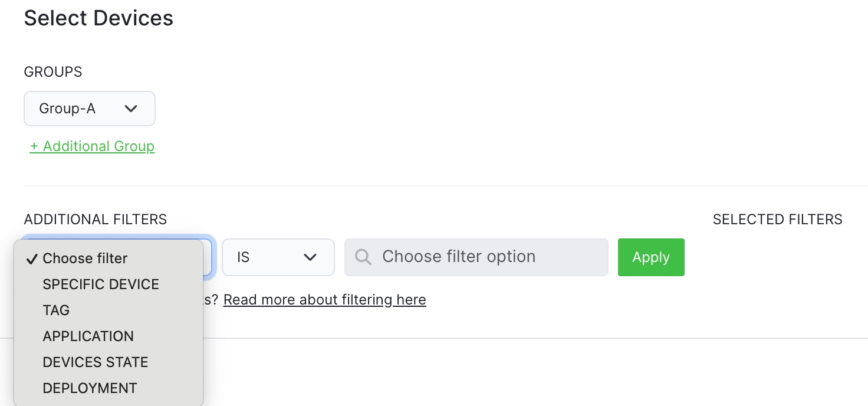This screenshot has width=868, height=406.
Task: Choose the TAG filter option
Action: point(56,310)
